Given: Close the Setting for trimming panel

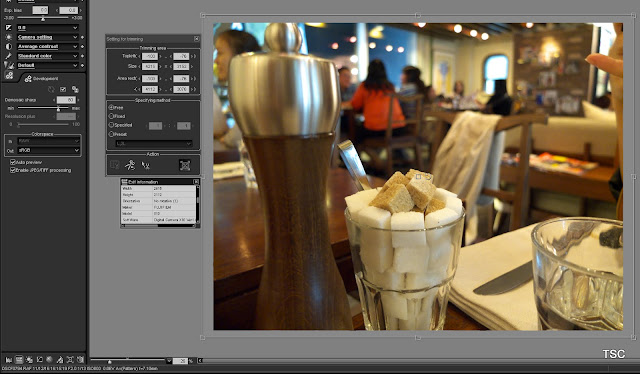Looking at the screenshot, I should [196, 39].
